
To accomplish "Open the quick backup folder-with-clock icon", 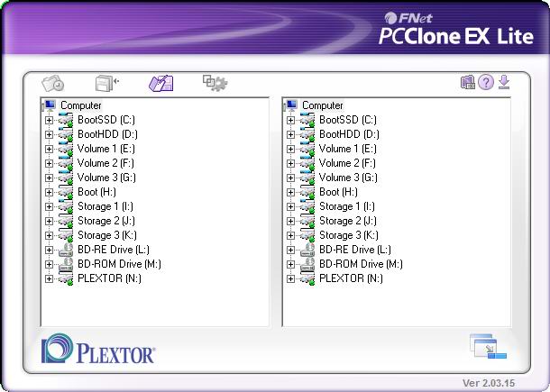I will click(53, 83).
